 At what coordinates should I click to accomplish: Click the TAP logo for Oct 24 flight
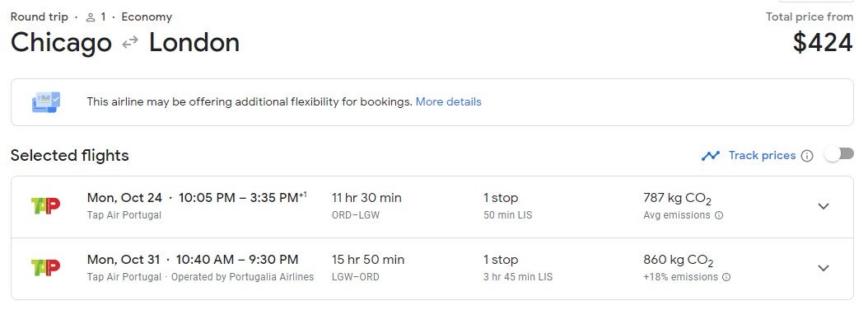point(45,206)
